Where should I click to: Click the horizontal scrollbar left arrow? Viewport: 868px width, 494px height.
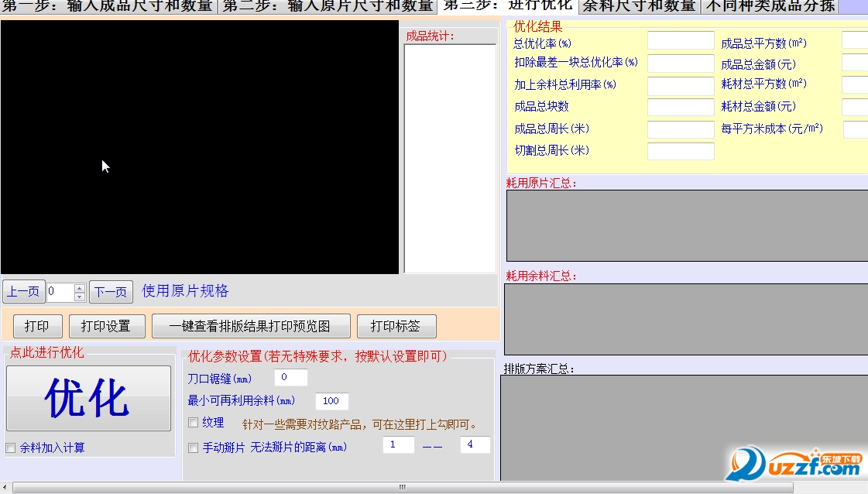tap(5, 487)
